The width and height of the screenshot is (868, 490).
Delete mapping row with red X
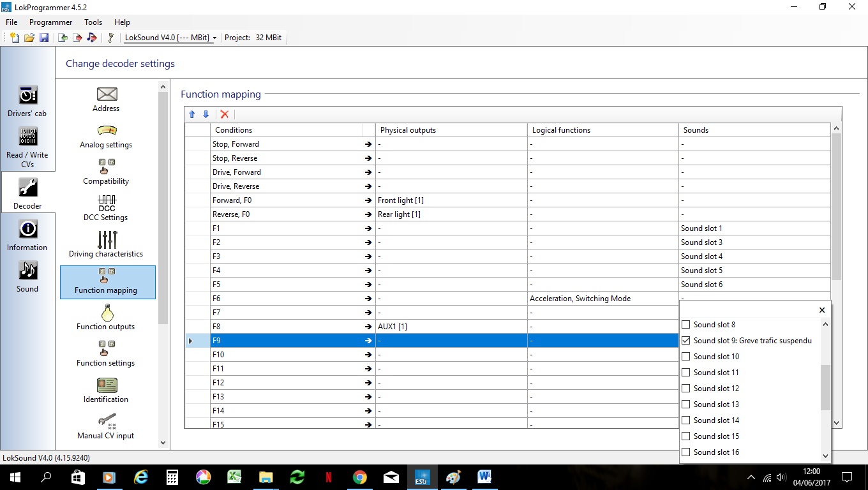point(224,114)
